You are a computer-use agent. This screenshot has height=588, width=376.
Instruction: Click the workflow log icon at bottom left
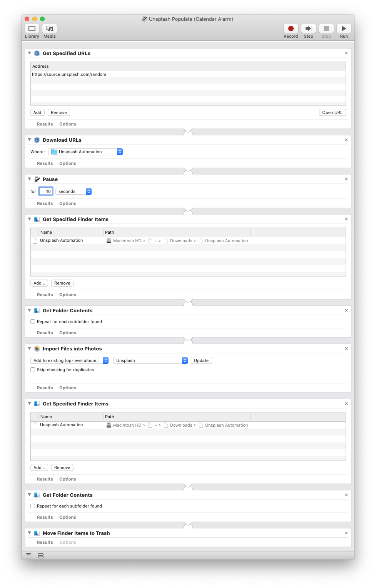[x=28, y=556]
